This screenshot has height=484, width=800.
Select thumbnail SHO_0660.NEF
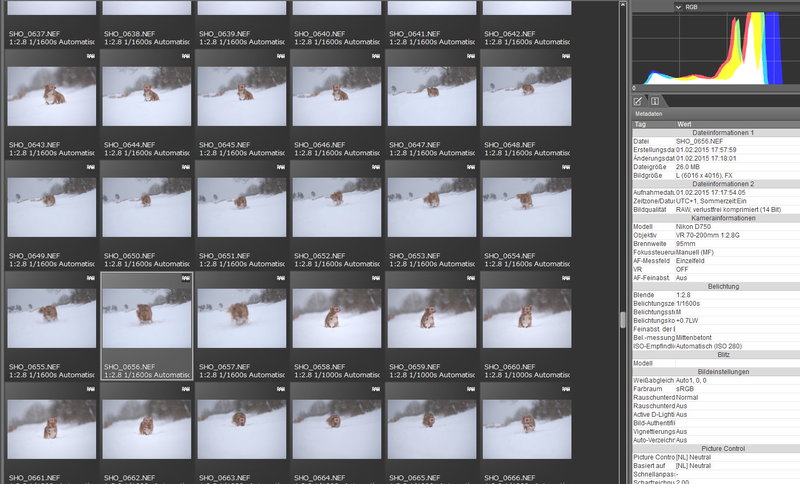tap(527, 318)
